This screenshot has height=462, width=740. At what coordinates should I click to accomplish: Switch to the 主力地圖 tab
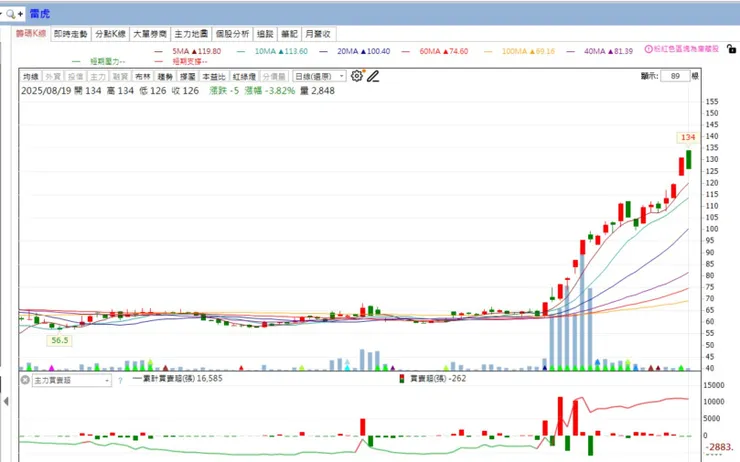(x=191, y=34)
